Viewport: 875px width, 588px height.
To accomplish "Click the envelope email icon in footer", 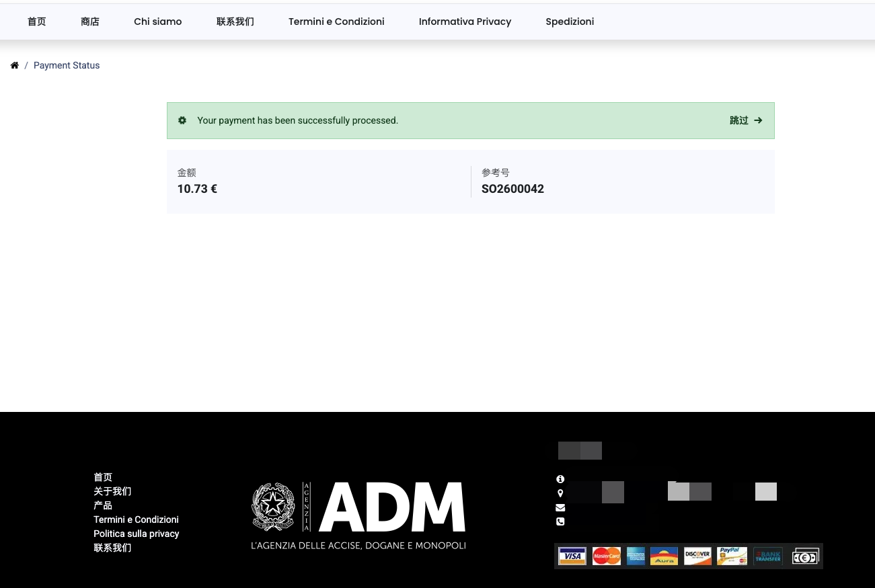I will click(560, 507).
